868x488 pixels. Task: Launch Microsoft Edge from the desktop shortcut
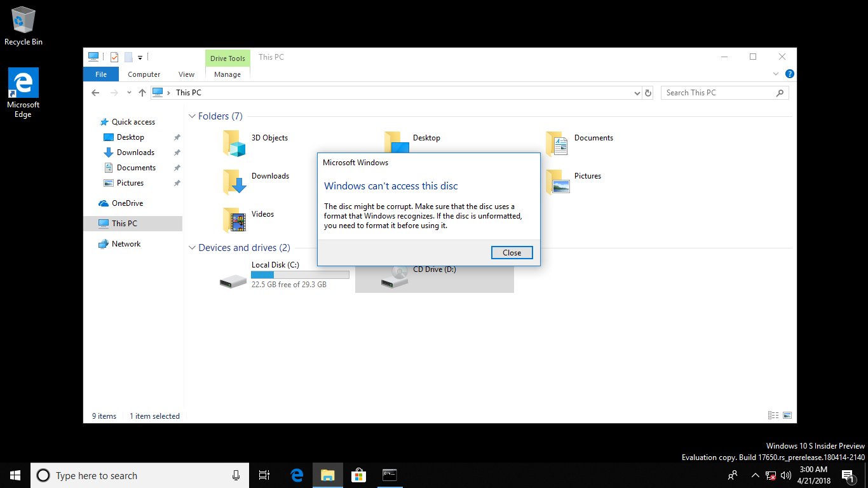point(24,93)
